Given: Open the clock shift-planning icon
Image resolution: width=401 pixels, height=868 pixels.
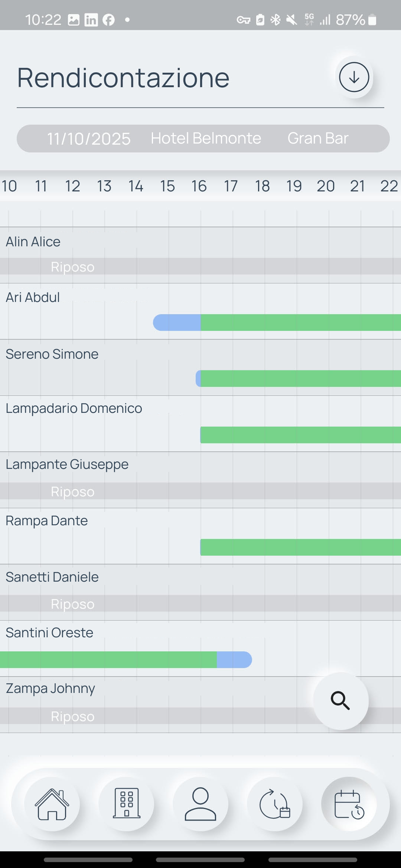Looking at the screenshot, I should tap(275, 804).
